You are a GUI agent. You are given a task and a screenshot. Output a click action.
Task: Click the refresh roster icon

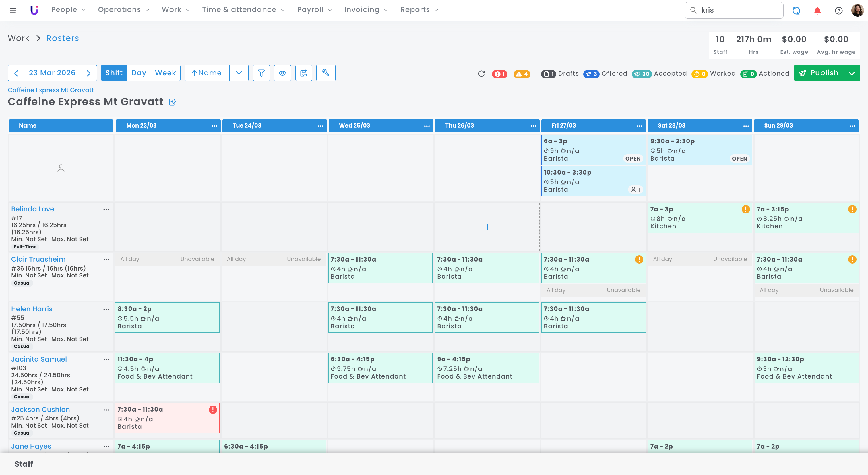(481, 74)
